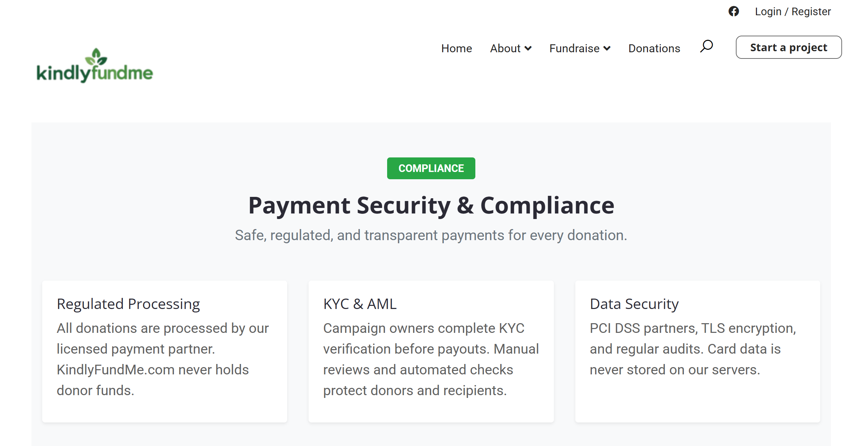Click the search magnifier icon
The height and width of the screenshot is (446, 868).
(706, 46)
